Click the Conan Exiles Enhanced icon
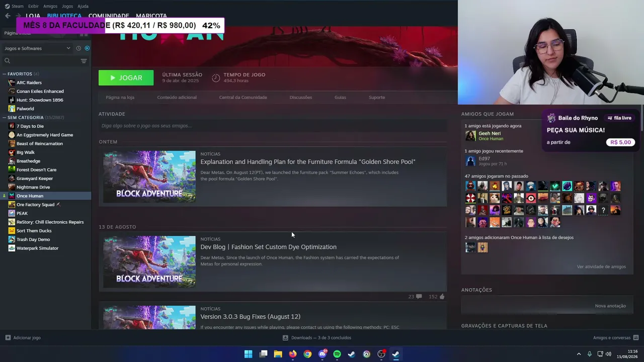The width and height of the screenshot is (644, 362). click(12, 91)
